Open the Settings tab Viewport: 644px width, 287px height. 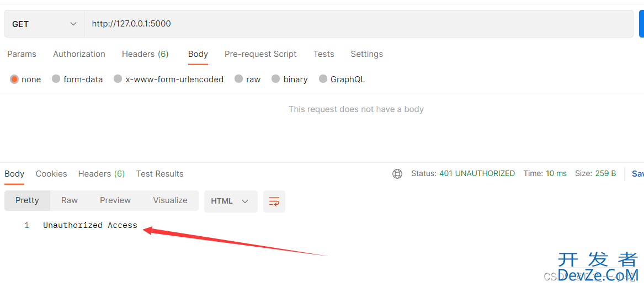click(367, 54)
